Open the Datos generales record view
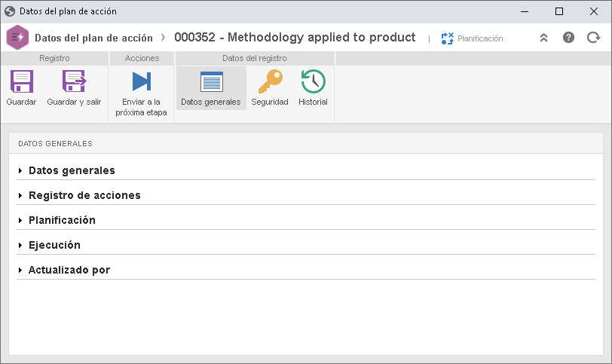The image size is (612, 364). (211, 88)
